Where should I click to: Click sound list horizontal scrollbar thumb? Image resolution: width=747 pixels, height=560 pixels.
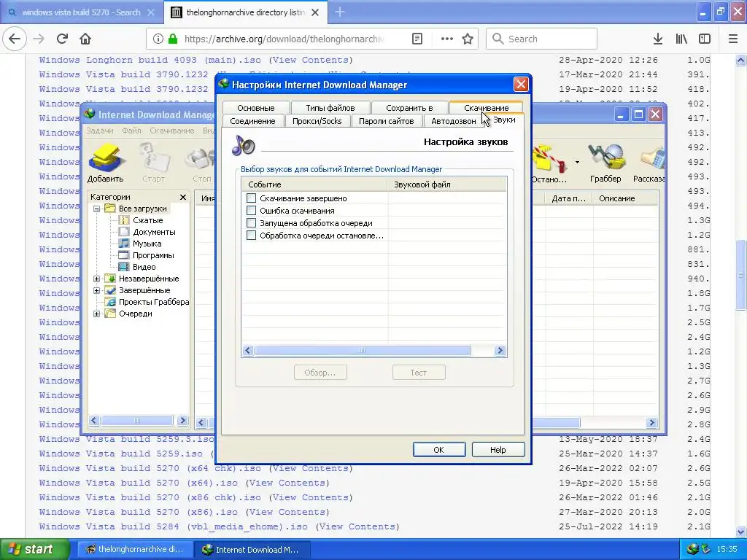[363, 351]
